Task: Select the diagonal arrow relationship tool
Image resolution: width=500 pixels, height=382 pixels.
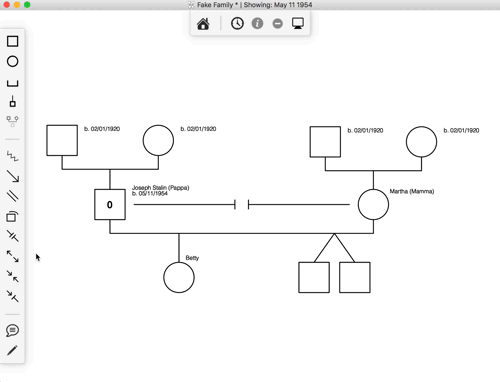Action: pyautogui.click(x=13, y=176)
